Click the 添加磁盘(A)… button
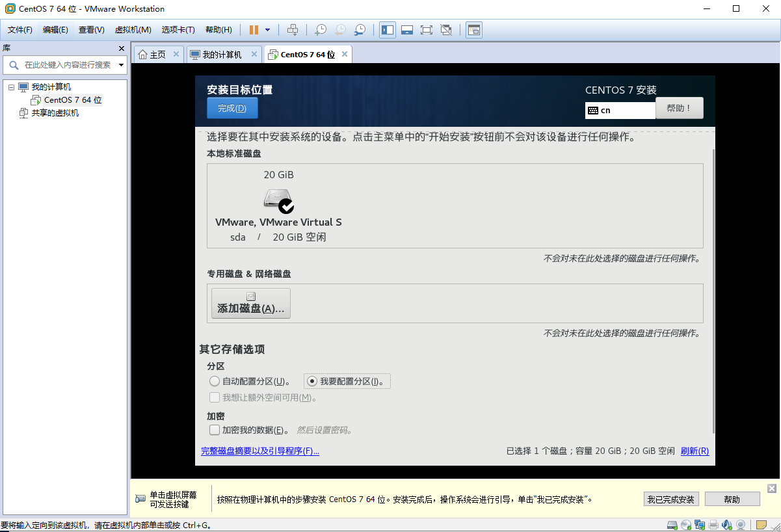The width and height of the screenshot is (781, 532). click(251, 303)
